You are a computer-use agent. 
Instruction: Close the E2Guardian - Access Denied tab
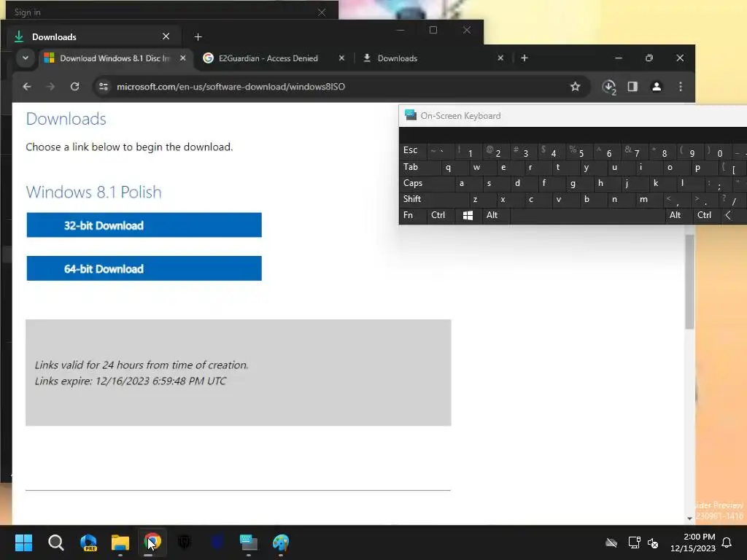[x=341, y=58]
